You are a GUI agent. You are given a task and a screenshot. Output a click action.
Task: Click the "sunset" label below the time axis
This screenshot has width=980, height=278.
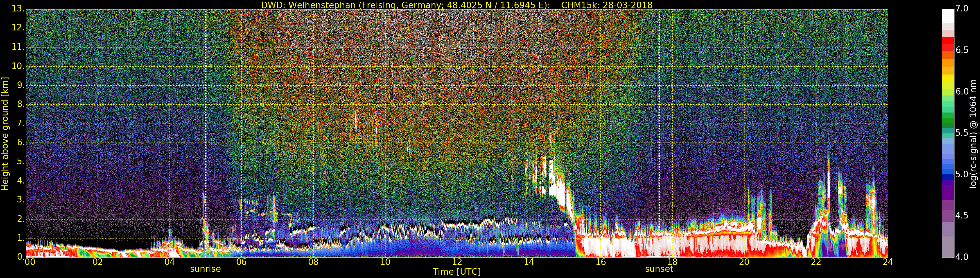(659, 269)
